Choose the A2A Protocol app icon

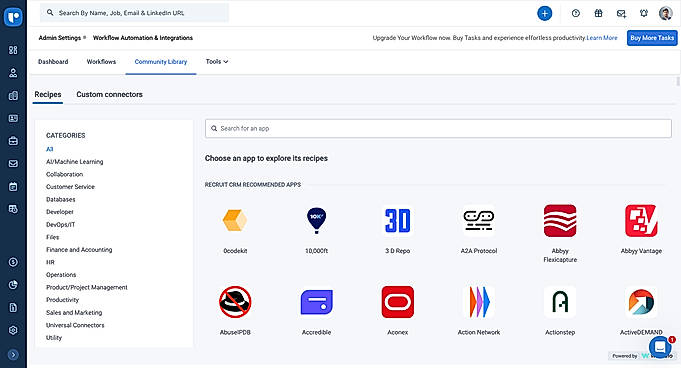coord(479,221)
